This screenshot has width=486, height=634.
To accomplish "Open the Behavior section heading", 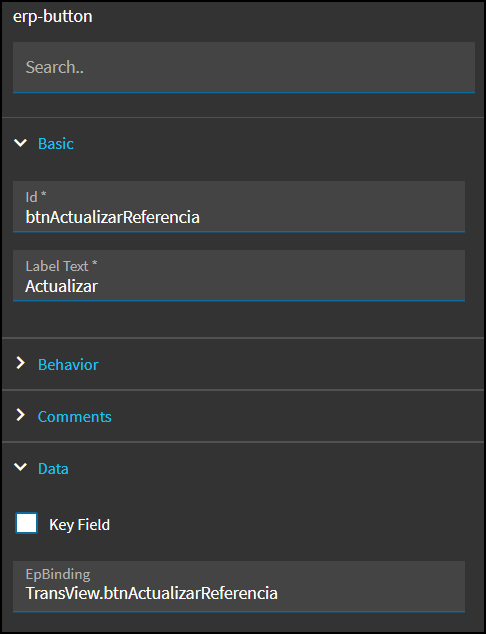I will (68, 364).
